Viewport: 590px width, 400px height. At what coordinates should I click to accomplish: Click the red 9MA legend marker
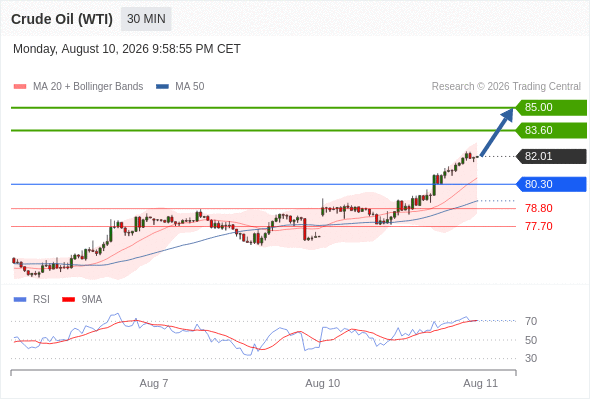click(68, 300)
